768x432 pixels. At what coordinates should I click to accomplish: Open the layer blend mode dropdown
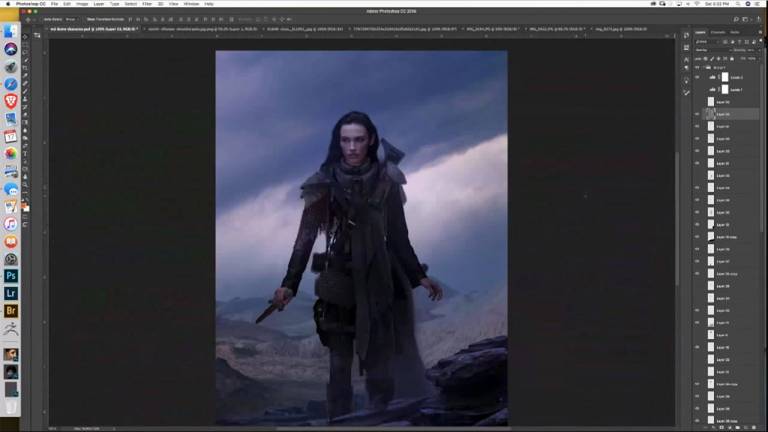click(713, 50)
